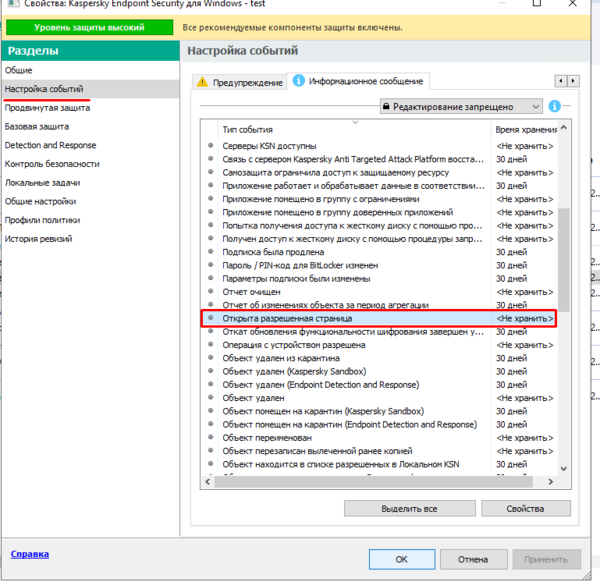The height and width of the screenshot is (582, 600).
Task: Click the bullet icon beside Объект удален из карантина
Action: 210,357
